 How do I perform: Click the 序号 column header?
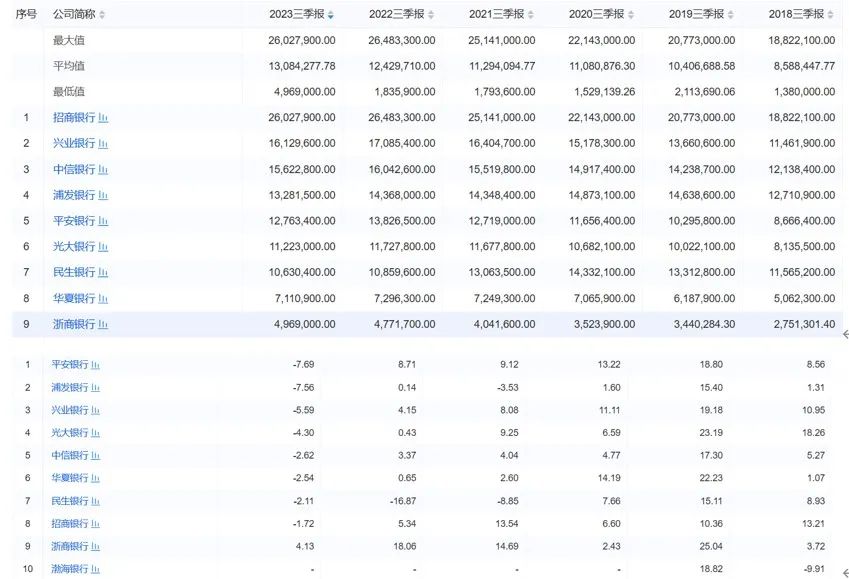[26, 14]
